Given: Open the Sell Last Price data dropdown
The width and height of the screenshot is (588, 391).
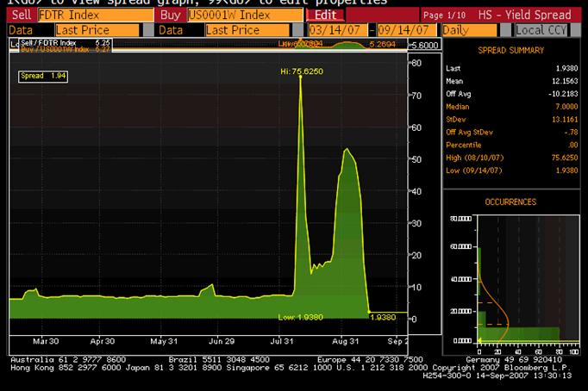Looking at the screenshot, I should [x=97, y=30].
